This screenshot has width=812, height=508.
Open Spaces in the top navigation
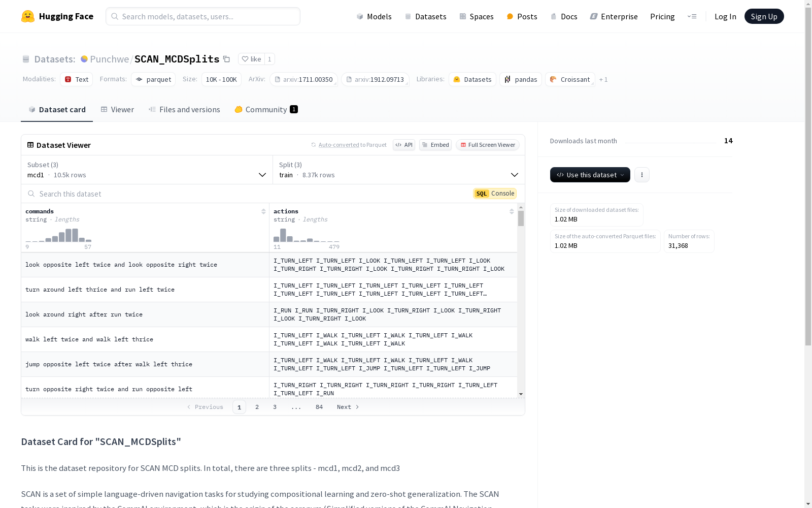tap(477, 16)
